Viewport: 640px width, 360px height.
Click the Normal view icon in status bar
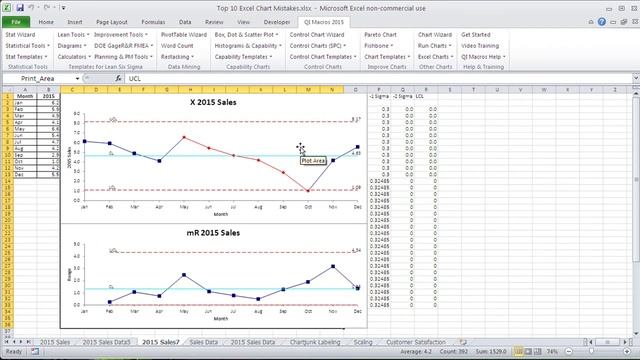pyautogui.click(x=518, y=351)
